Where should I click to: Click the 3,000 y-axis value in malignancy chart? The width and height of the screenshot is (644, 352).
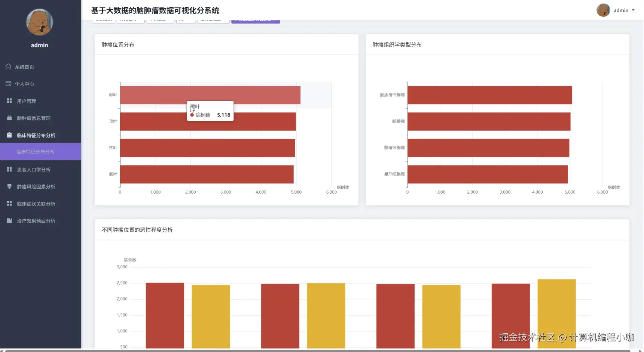point(122,267)
